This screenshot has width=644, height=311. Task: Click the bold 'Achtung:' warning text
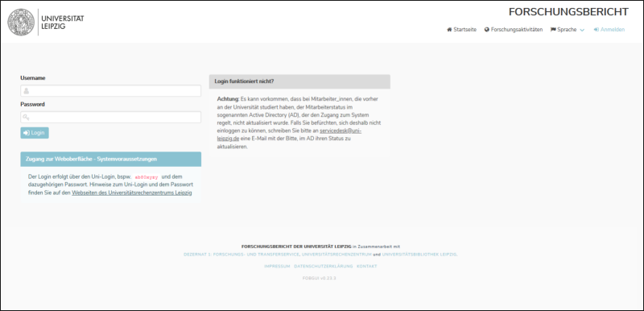coord(228,99)
